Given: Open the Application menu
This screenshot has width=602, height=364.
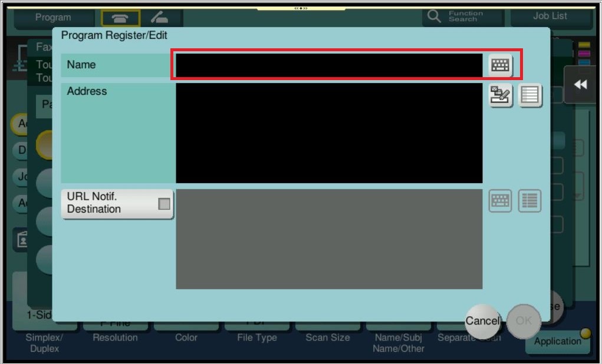Looking at the screenshot, I should (557, 341).
